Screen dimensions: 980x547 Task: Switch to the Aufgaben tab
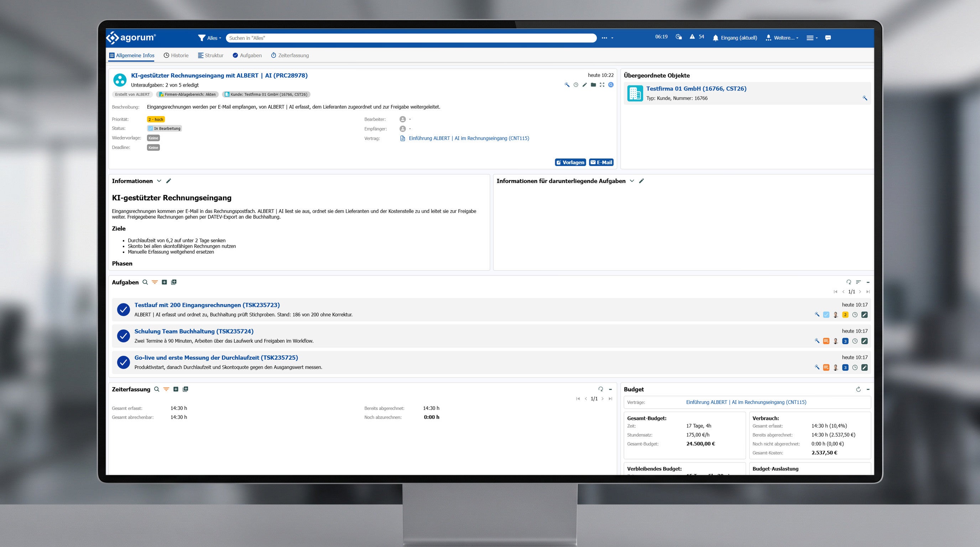pyautogui.click(x=247, y=56)
